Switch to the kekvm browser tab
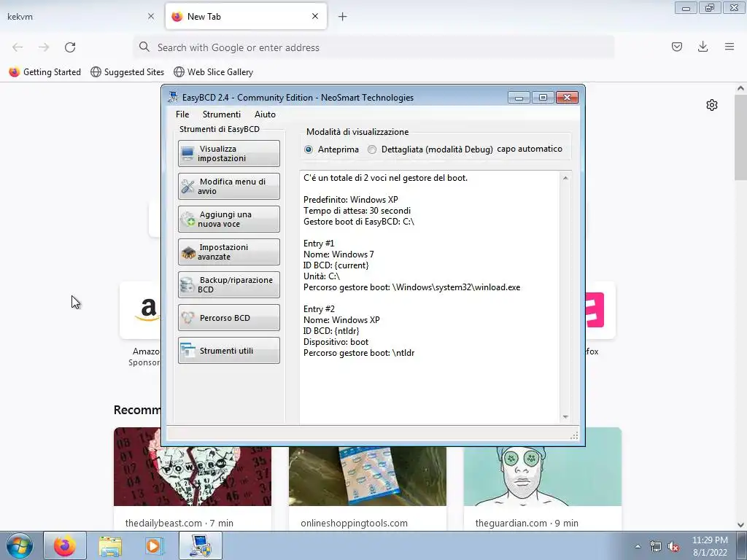The image size is (747, 560). [71, 16]
